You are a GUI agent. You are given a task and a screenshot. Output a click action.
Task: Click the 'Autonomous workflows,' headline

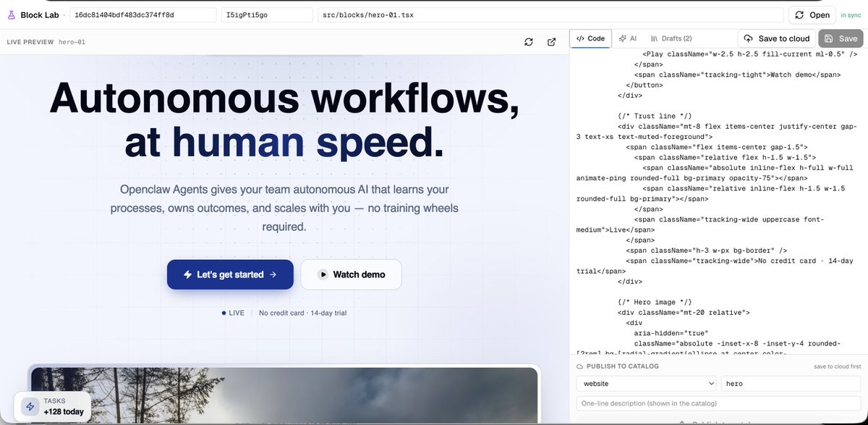(284, 97)
